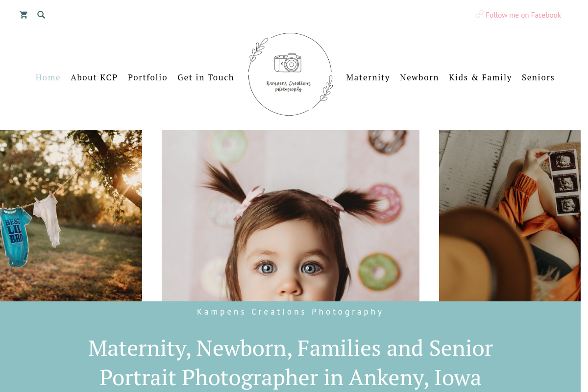Screen dimensions: 588x392
Task: Click the search magnifier icon
Action: point(41,15)
